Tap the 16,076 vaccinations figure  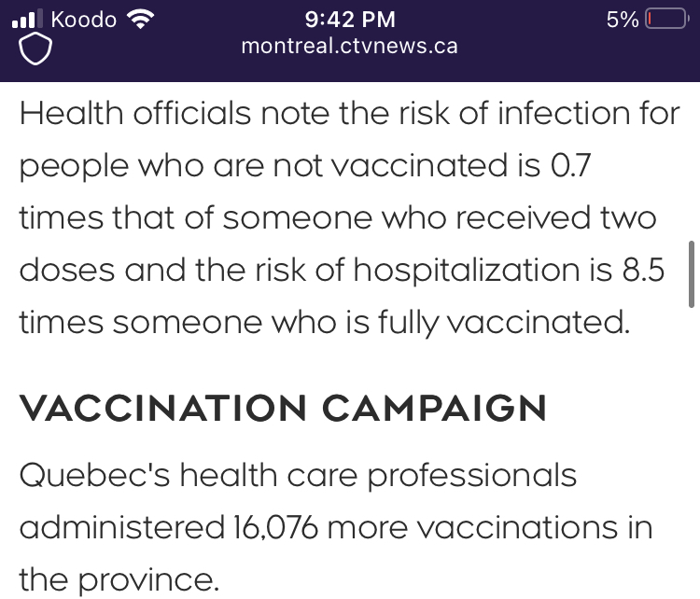275,527
